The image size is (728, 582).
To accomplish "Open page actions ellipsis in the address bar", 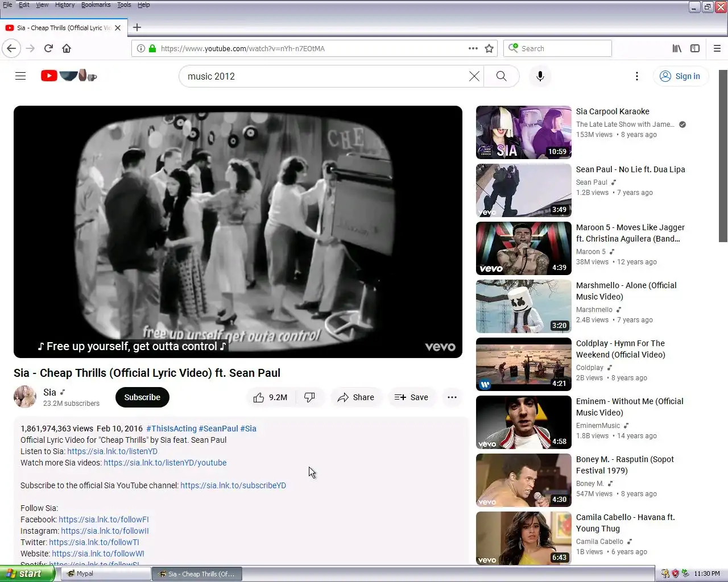I will pyautogui.click(x=473, y=48).
